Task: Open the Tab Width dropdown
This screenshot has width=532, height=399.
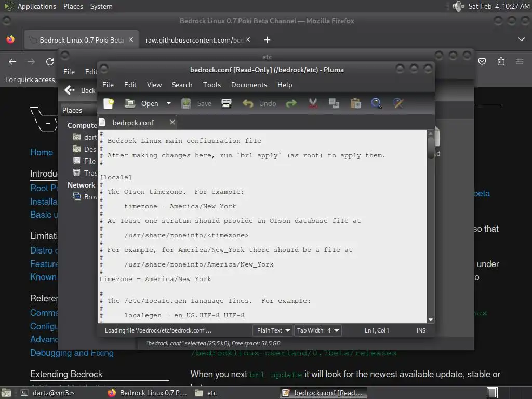Action: 318,330
